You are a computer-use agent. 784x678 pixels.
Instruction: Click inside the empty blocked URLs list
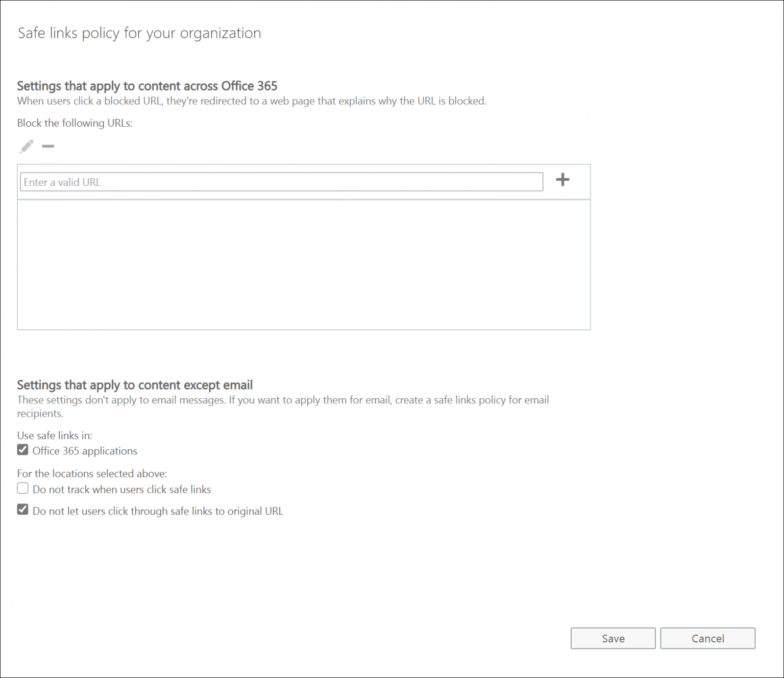pyautogui.click(x=304, y=263)
